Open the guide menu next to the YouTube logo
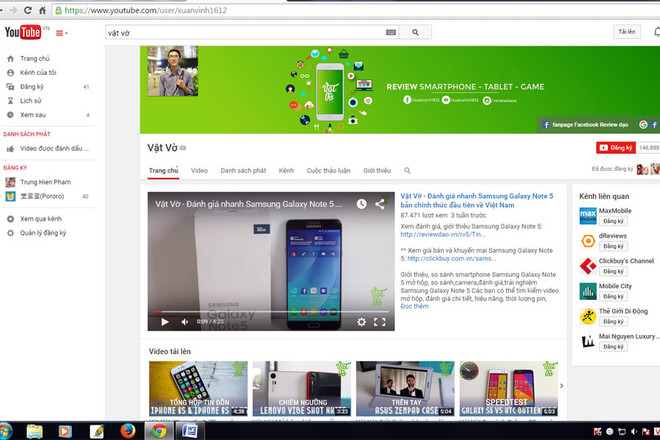660x440 pixels. pyautogui.click(x=61, y=33)
